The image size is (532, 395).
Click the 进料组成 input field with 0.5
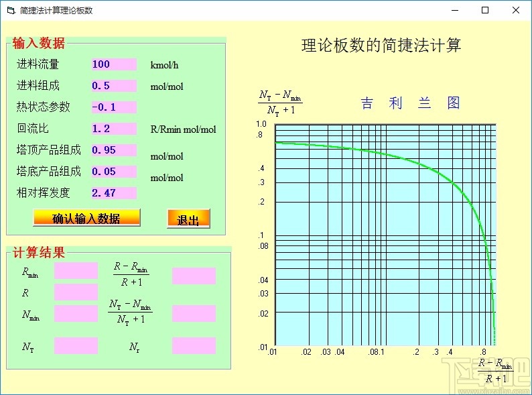[114, 86]
